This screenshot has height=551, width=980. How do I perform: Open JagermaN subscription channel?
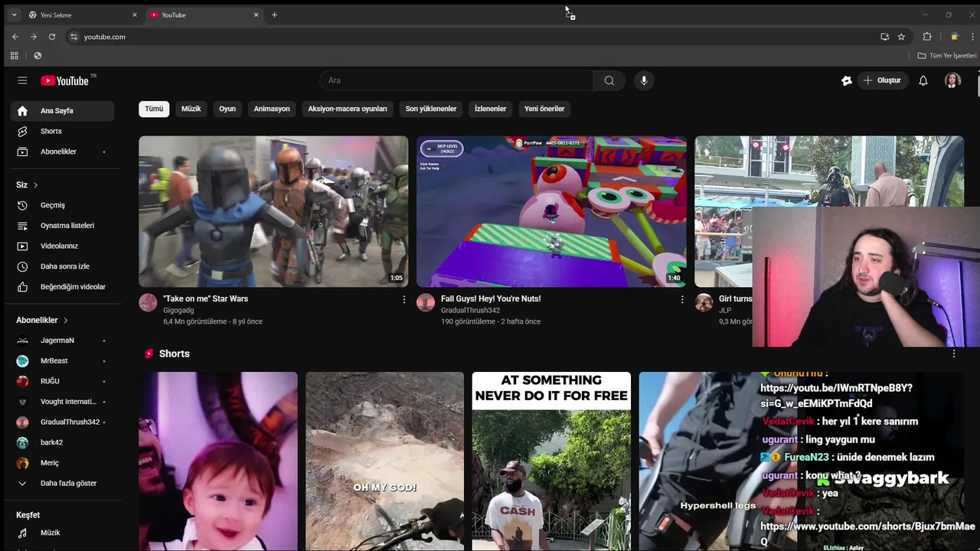[62, 341]
